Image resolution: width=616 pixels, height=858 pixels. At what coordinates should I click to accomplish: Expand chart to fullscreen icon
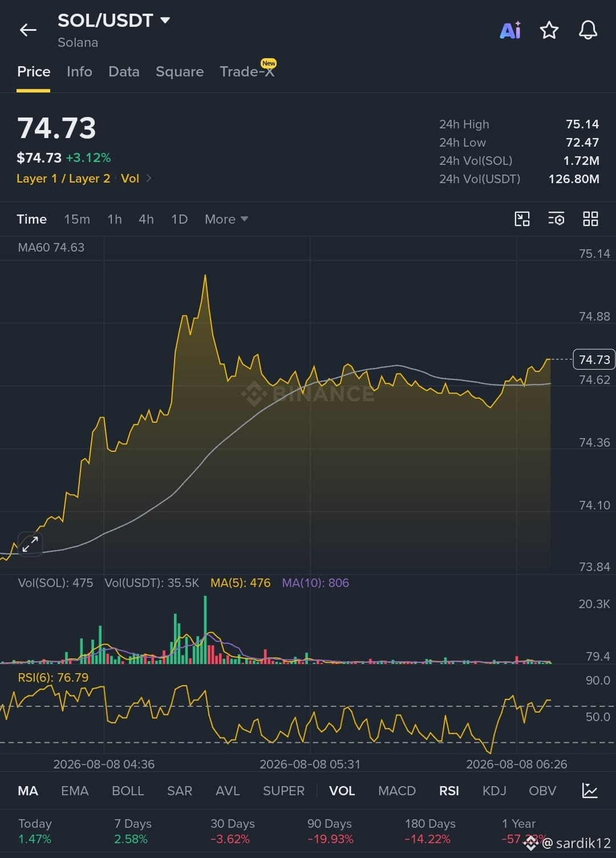tap(30, 544)
